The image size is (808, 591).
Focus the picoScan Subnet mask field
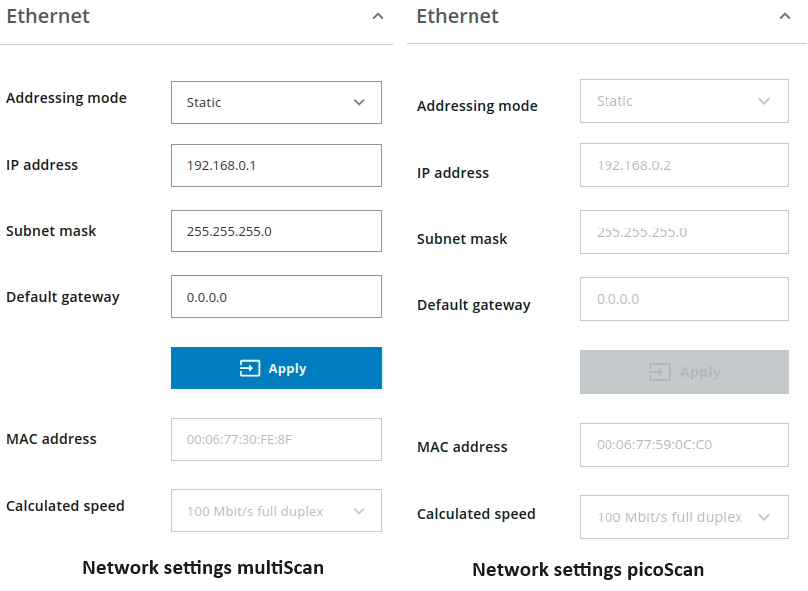pyautogui.click(x=684, y=232)
